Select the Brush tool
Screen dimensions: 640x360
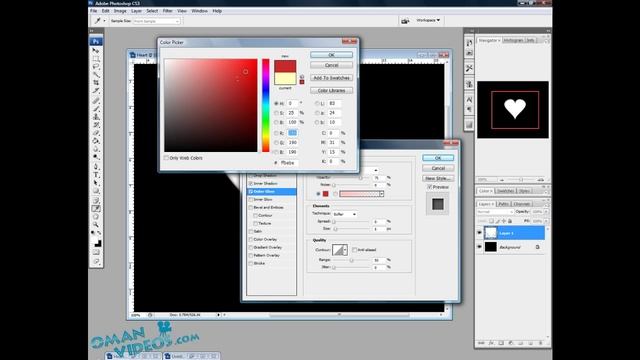96,109
